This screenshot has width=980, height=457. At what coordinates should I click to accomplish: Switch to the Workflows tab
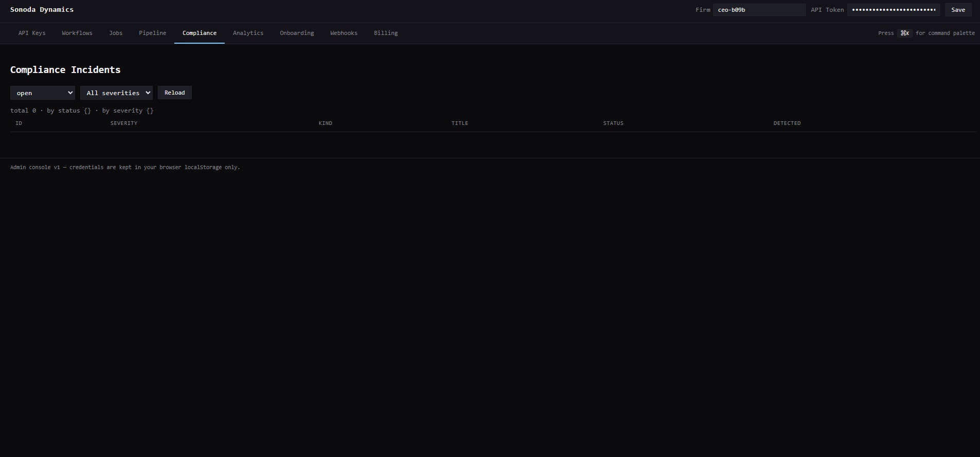click(x=77, y=33)
